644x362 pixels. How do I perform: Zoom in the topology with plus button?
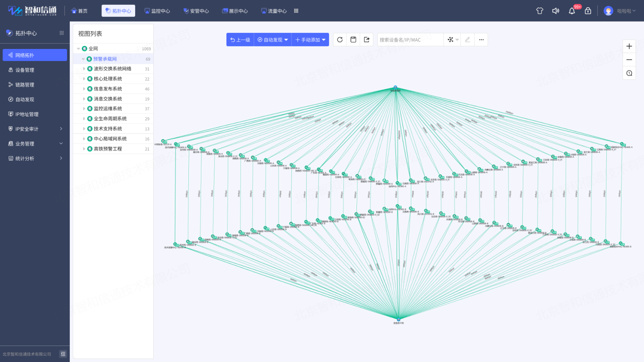coord(629,46)
